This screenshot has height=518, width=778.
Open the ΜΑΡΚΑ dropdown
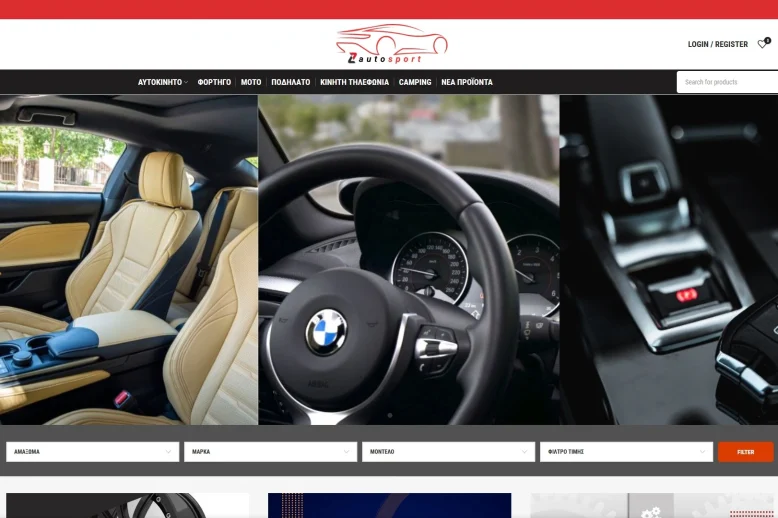coord(270,452)
